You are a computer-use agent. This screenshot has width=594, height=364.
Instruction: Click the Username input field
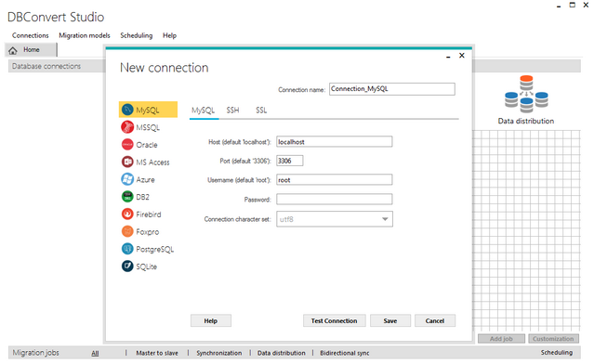pos(335,180)
